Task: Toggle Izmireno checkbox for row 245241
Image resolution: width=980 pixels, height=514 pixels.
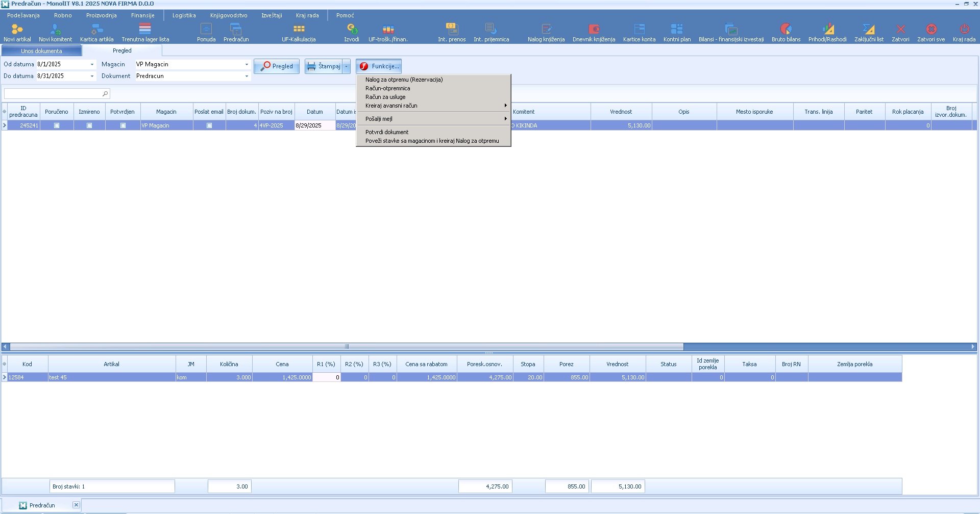Action: (89, 125)
